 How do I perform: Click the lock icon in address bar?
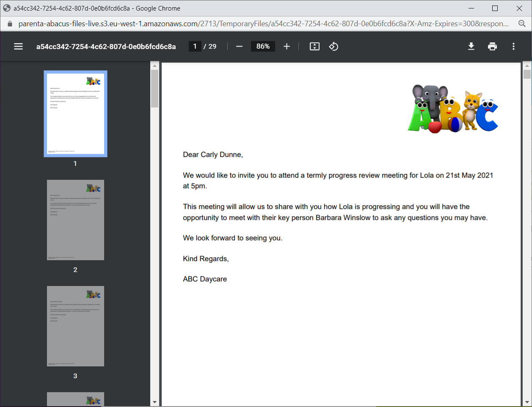[x=10, y=24]
